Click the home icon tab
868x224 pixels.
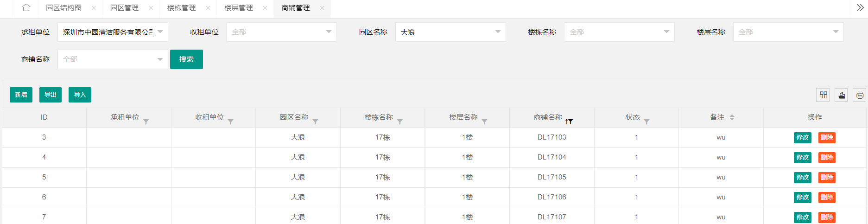[x=26, y=8]
